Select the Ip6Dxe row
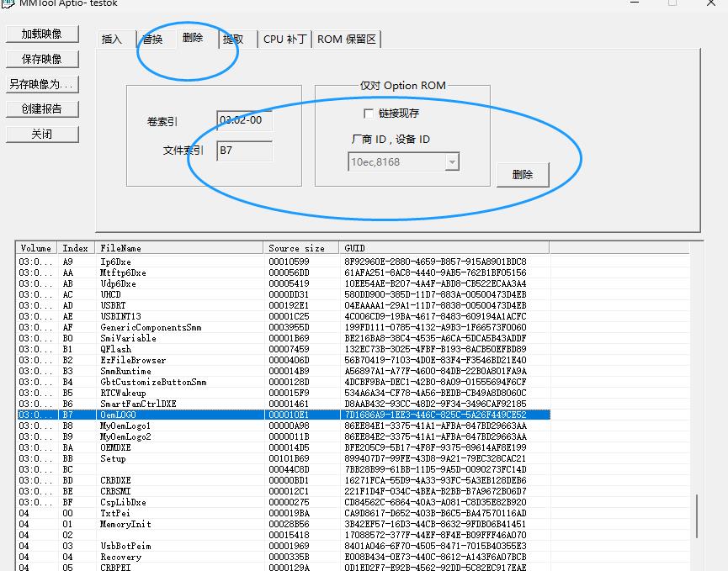728x571 pixels. 284,262
